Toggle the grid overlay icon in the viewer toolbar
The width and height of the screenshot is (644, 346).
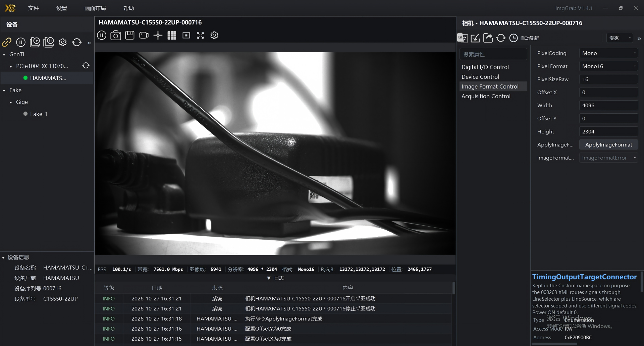[x=172, y=35]
